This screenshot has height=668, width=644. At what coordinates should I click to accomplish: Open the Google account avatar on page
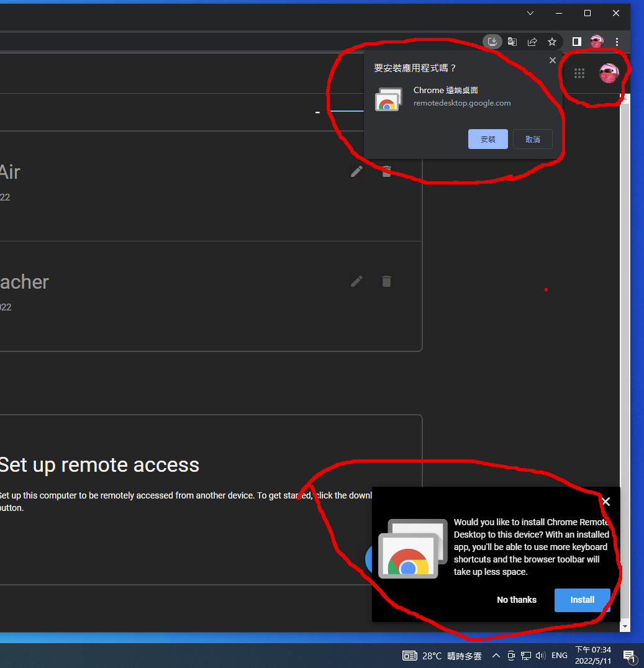click(x=609, y=73)
